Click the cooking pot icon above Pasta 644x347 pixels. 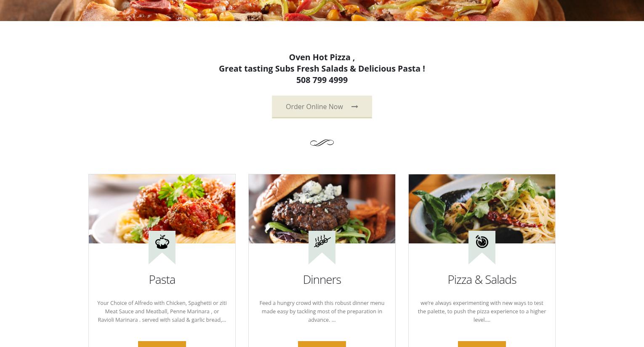point(162,242)
